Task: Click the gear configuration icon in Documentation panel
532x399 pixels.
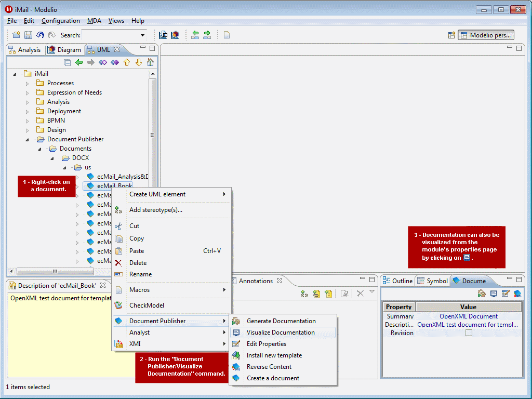Action: click(x=482, y=294)
